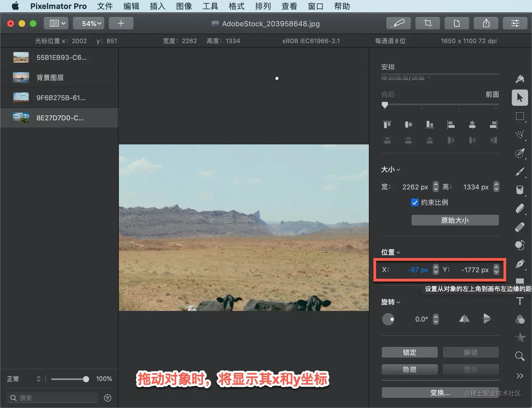
Task: Click the share button in toolbar
Action: [486, 23]
